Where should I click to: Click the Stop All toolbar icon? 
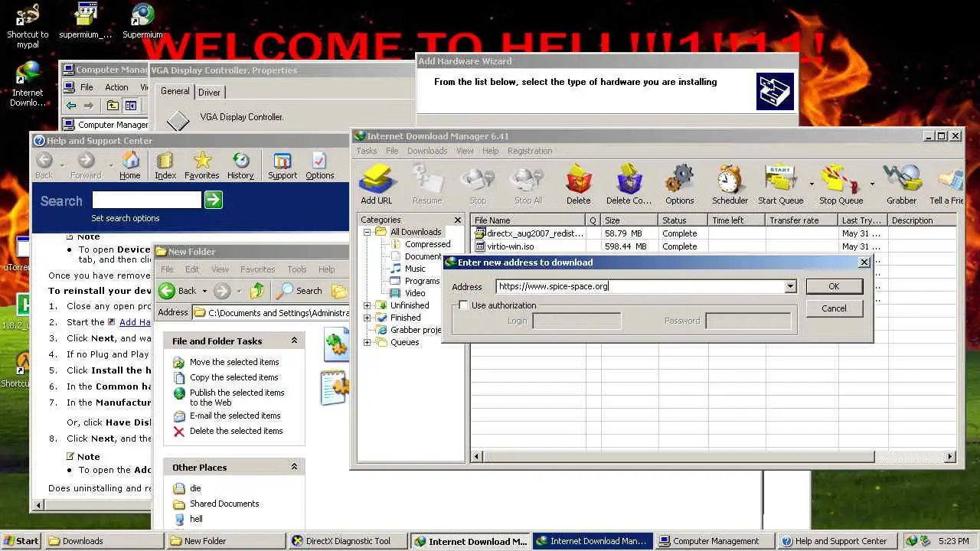coord(528,184)
